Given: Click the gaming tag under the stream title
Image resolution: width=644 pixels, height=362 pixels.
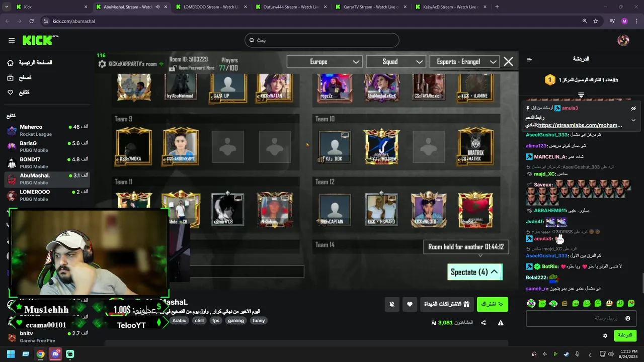Looking at the screenshot, I should (x=235, y=321).
